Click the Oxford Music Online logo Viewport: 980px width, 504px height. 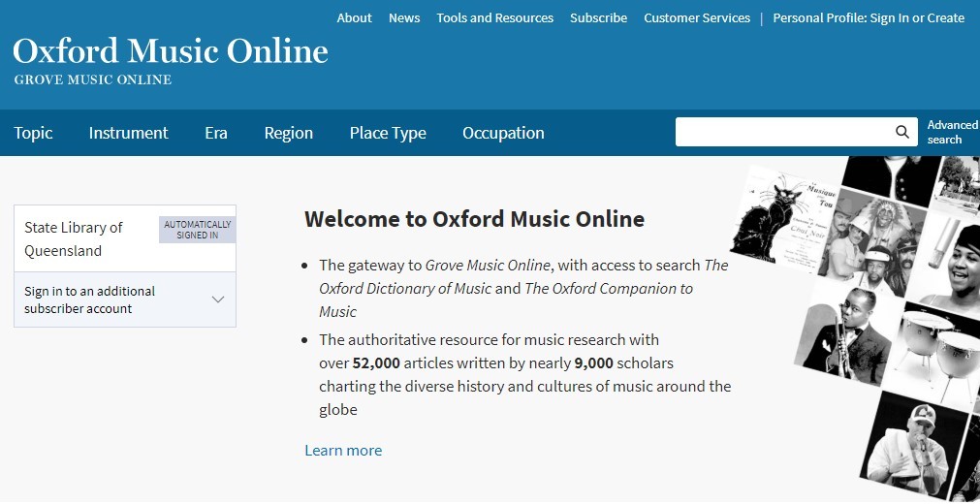coord(171,51)
